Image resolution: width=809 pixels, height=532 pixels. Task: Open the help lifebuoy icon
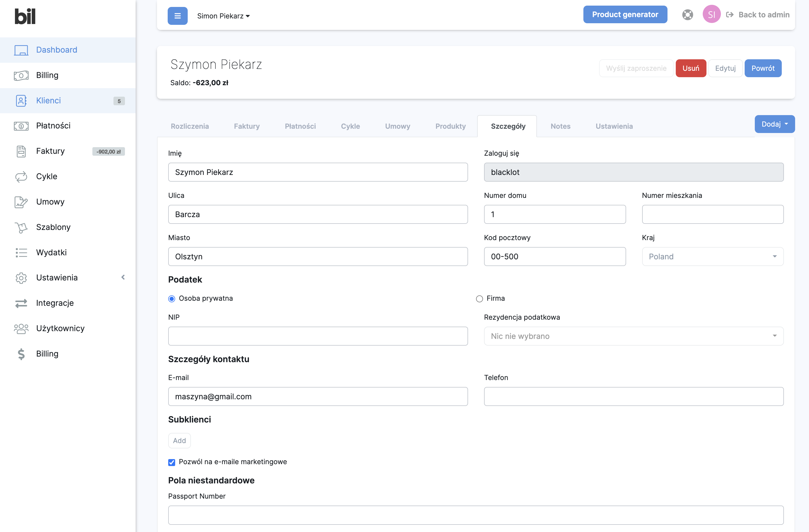[687, 15]
